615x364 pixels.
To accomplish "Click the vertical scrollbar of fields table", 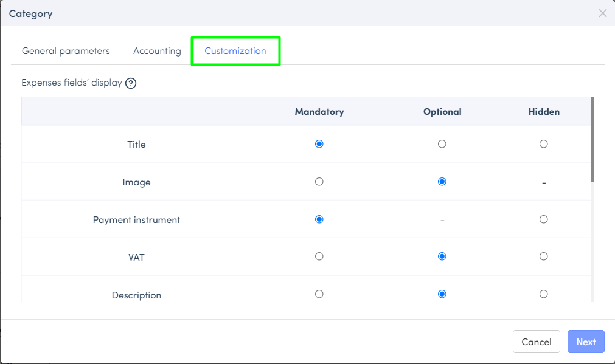I will [592, 139].
